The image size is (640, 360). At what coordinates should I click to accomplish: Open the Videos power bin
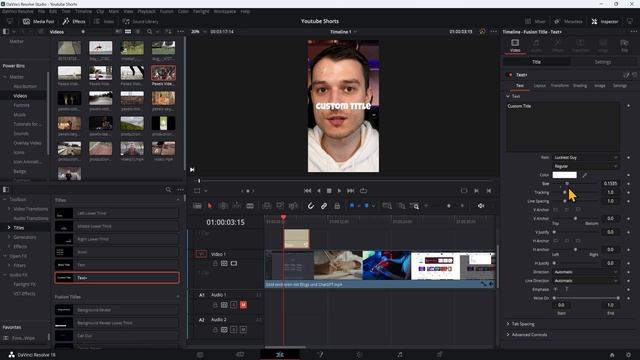click(20, 96)
